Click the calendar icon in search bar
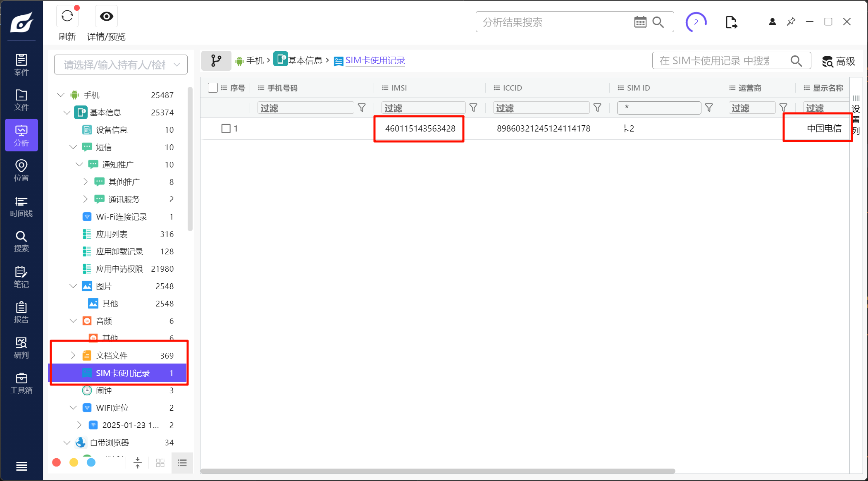Image resolution: width=868 pixels, height=481 pixels. point(640,22)
